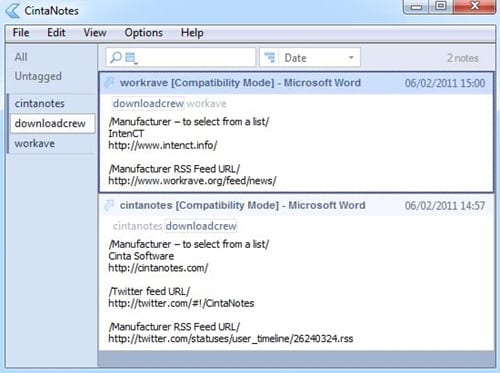Viewport: 500px width, 373px height.
Task: Click the /Twitter feed URL/ line
Action: (x=149, y=291)
